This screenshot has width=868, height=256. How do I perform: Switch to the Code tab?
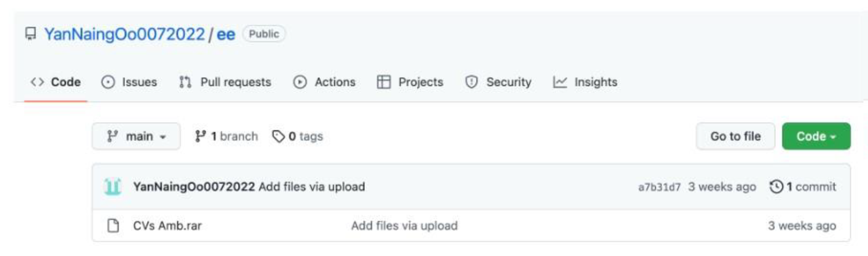coord(56,82)
